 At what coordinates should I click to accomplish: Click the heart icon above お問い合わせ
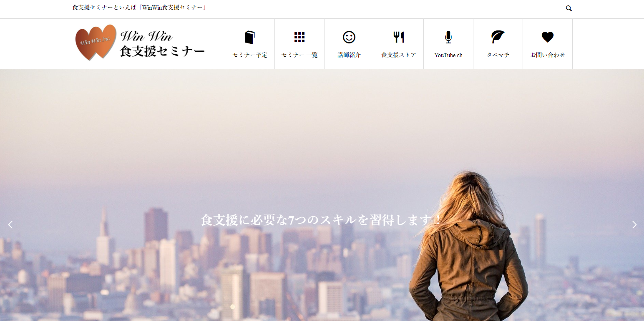click(547, 37)
